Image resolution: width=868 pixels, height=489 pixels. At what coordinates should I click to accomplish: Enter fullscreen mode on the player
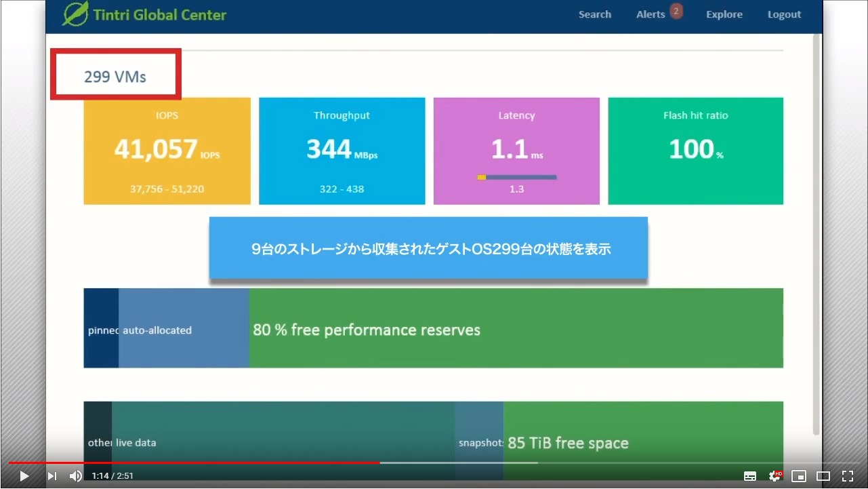tap(848, 475)
